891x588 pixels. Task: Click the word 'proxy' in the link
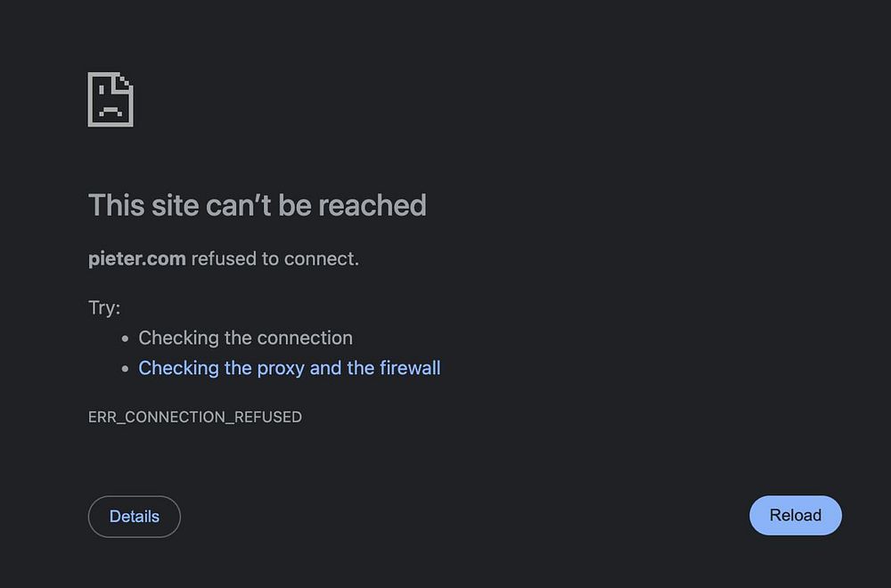pyautogui.click(x=281, y=368)
